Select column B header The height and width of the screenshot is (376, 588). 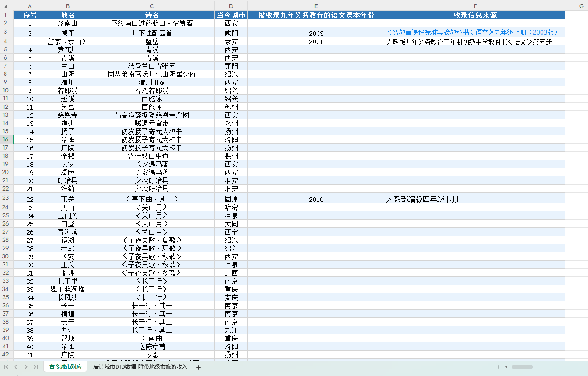pyautogui.click(x=68, y=6)
